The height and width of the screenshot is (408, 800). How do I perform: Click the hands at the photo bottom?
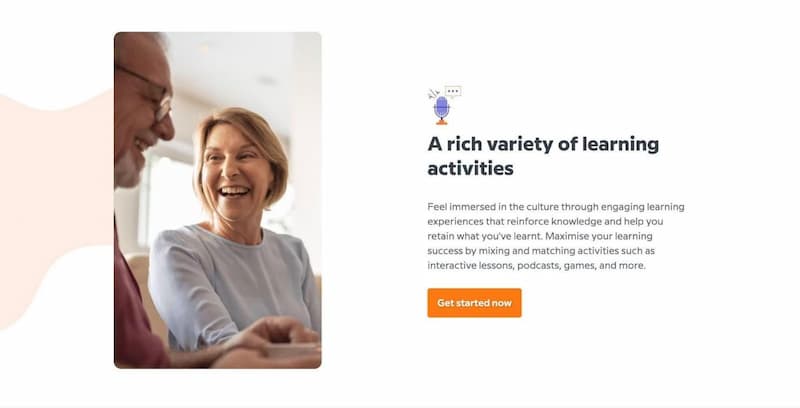[270, 344]
